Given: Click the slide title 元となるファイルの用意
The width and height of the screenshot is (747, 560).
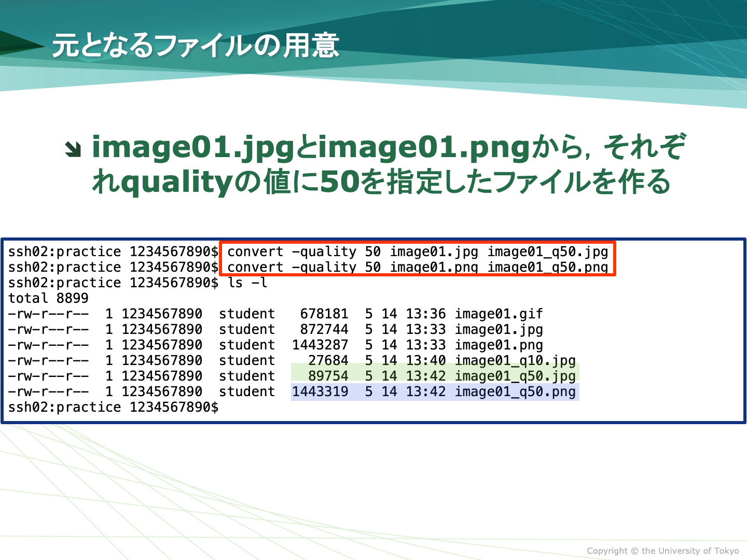Looking at the screenshot, I should click(x=196, y=45).
